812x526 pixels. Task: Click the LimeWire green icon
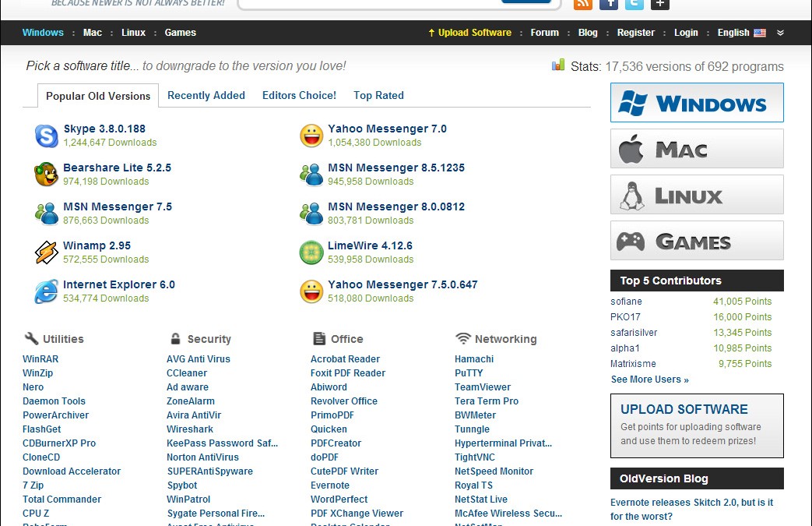pyautogui.click(x=311, y=252)
